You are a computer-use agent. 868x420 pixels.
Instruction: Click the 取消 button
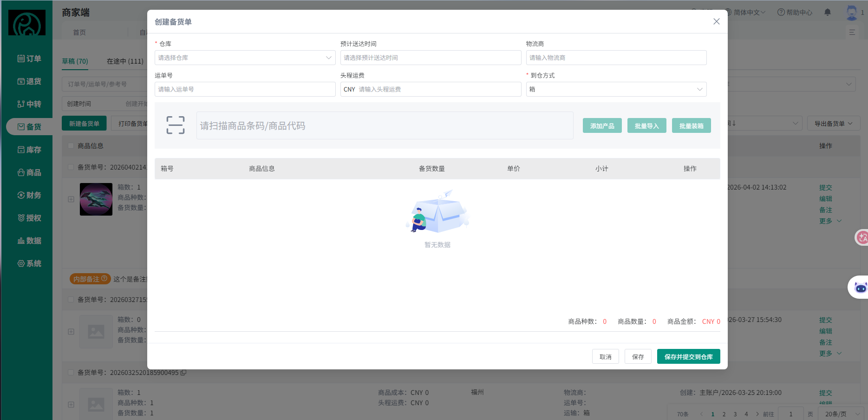(606, 356)
